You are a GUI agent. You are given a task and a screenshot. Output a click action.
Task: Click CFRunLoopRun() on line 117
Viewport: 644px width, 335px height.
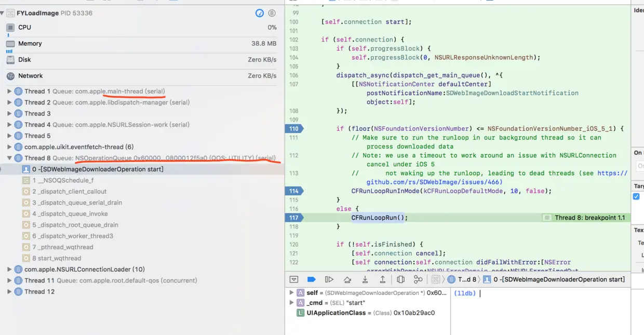coord(380,218)
